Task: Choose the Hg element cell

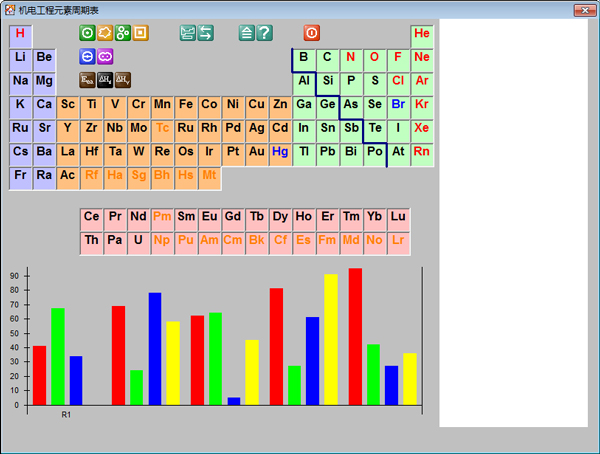Action: tap(280, 152)
